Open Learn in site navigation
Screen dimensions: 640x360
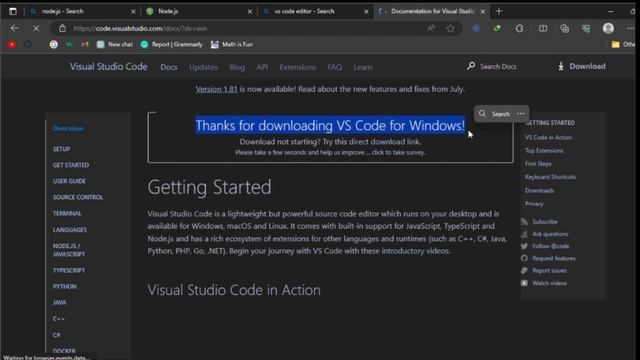pos(362,67)
